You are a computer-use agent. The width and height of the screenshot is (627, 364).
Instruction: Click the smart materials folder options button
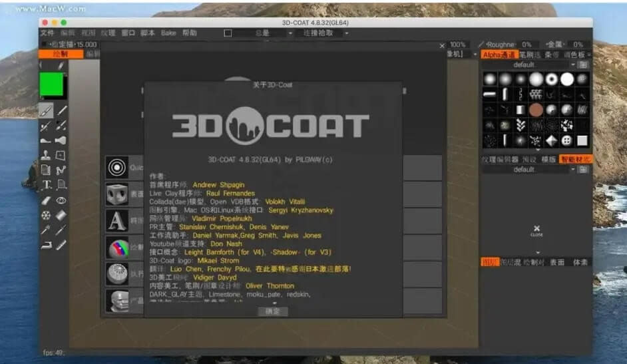tap(583, 170)
